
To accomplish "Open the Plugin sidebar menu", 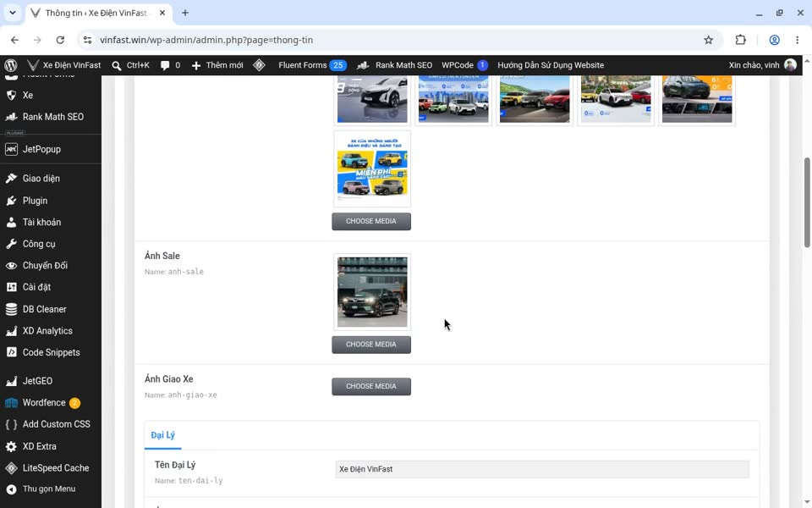I will [51, 201].
